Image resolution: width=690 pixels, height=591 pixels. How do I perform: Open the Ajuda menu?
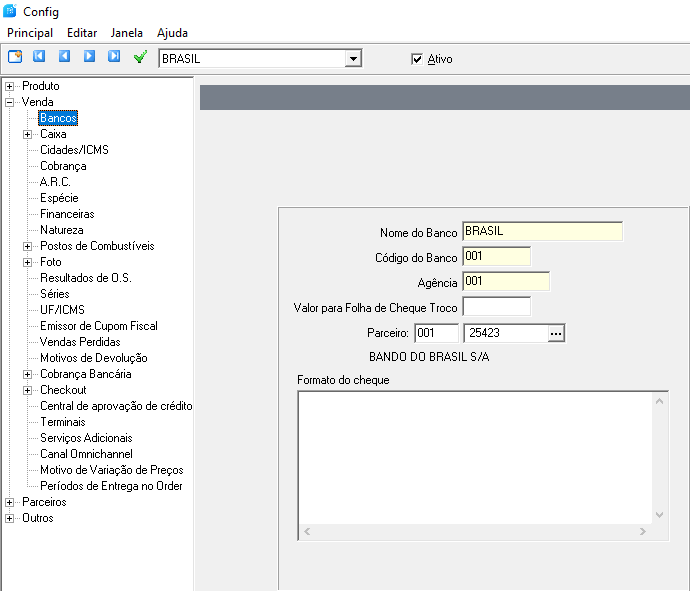172,33
